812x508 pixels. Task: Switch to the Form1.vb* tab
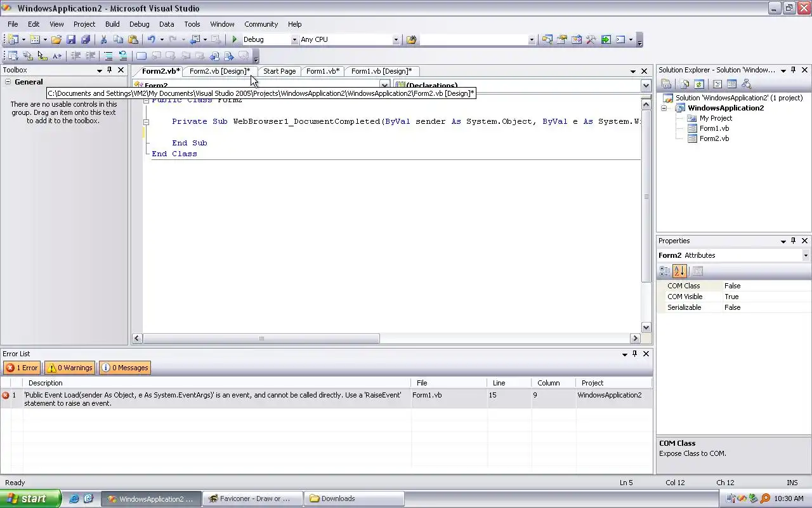[x=322, y=71]
